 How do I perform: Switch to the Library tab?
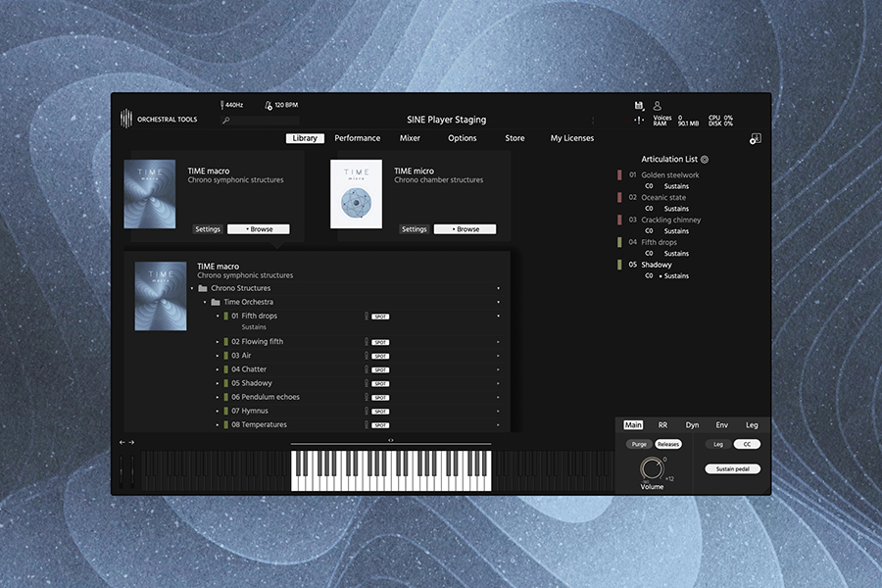tap(305, 138)
